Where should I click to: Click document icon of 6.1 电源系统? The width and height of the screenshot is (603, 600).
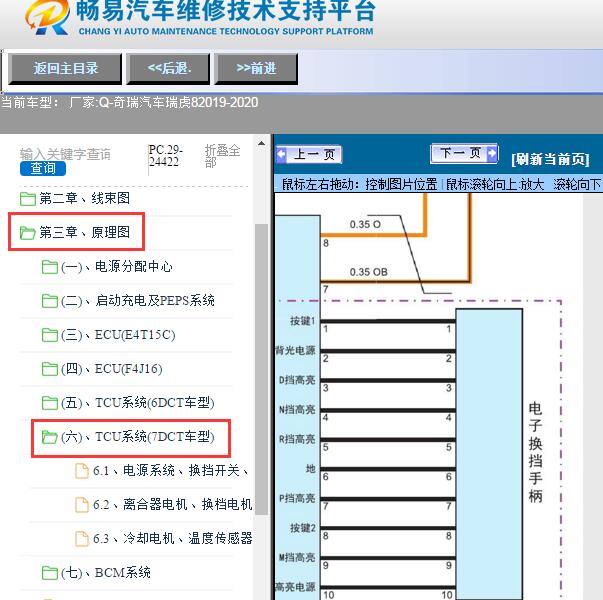tap(82, 471)
